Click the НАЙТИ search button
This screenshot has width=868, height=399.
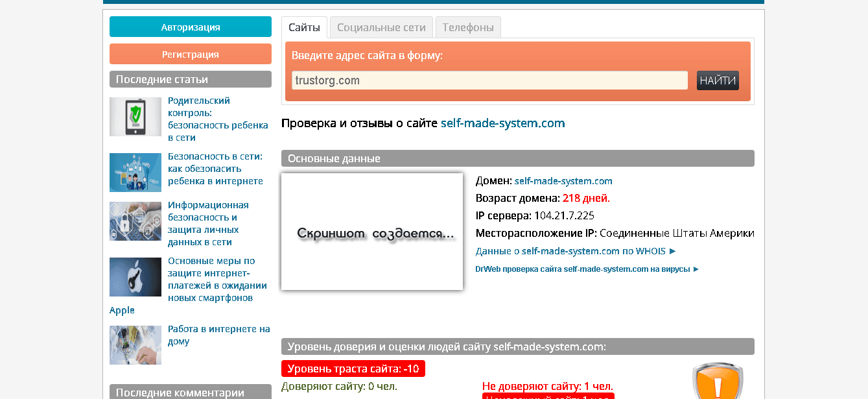(718, 80)
